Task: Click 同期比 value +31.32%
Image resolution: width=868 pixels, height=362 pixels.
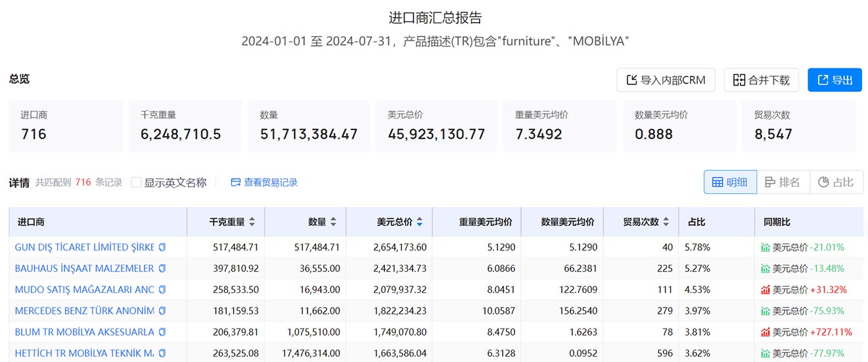Action: coord(829,290)
